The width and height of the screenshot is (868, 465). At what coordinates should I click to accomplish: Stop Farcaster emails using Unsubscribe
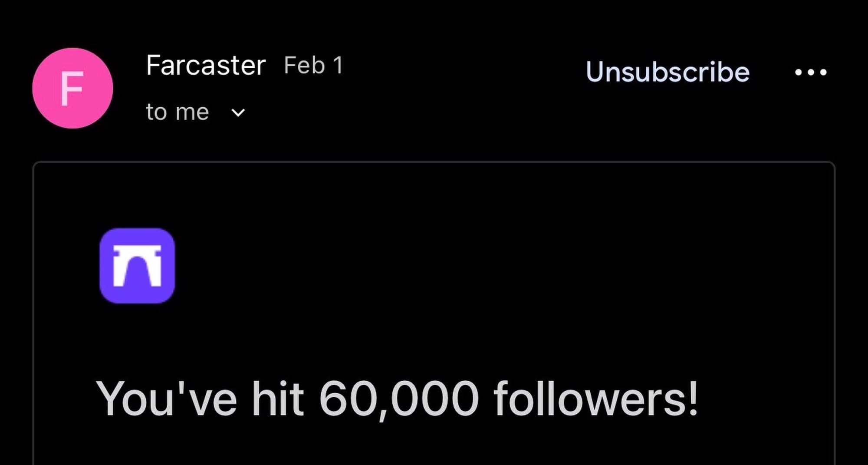click(x=667, y=72)
